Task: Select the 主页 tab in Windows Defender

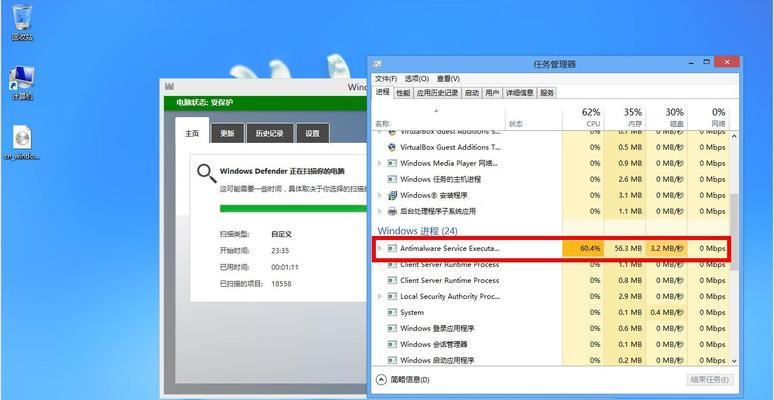Action: click(192, 132)
